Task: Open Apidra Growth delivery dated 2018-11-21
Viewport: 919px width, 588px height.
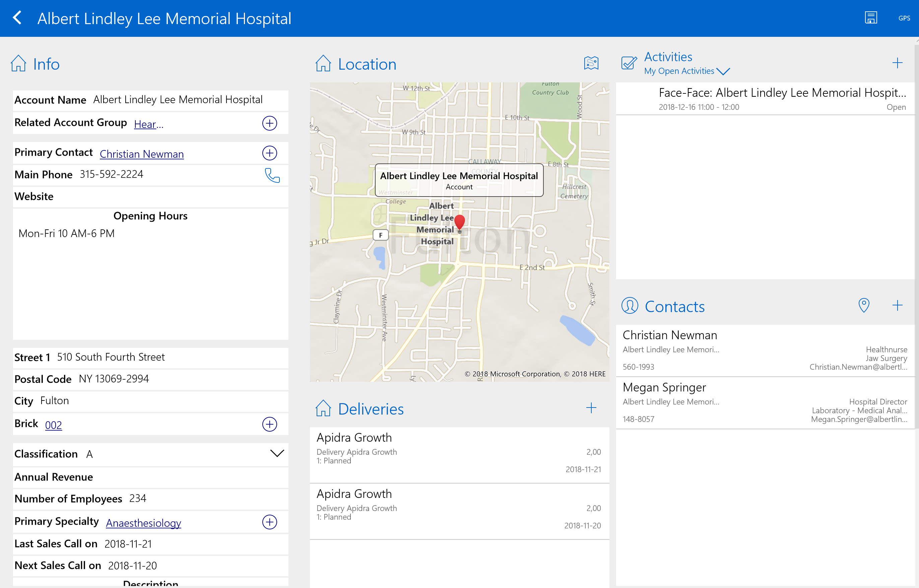Action: pyautogui.click(x=460, y=455)
